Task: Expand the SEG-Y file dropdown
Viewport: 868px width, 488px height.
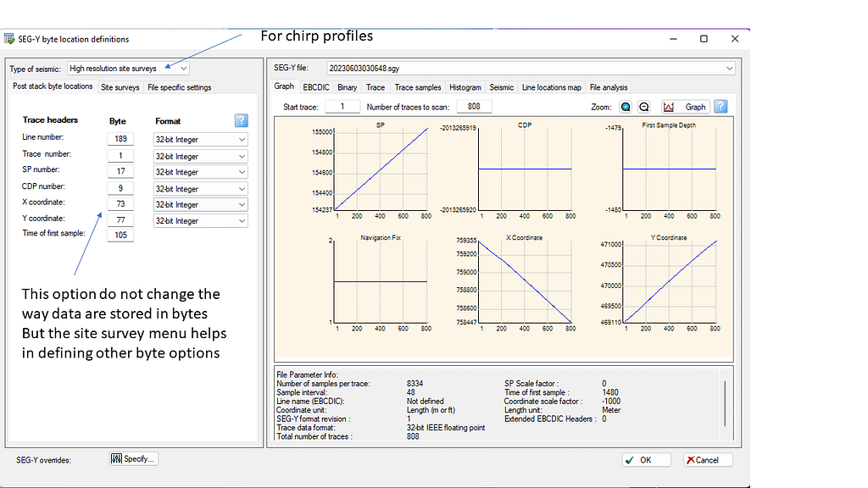Action: tap(729, 69)
